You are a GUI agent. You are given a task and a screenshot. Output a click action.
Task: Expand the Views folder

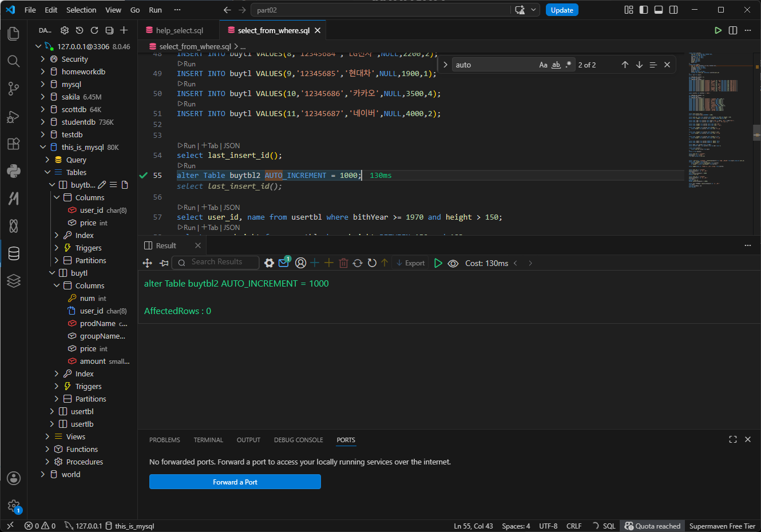point(47,436)
